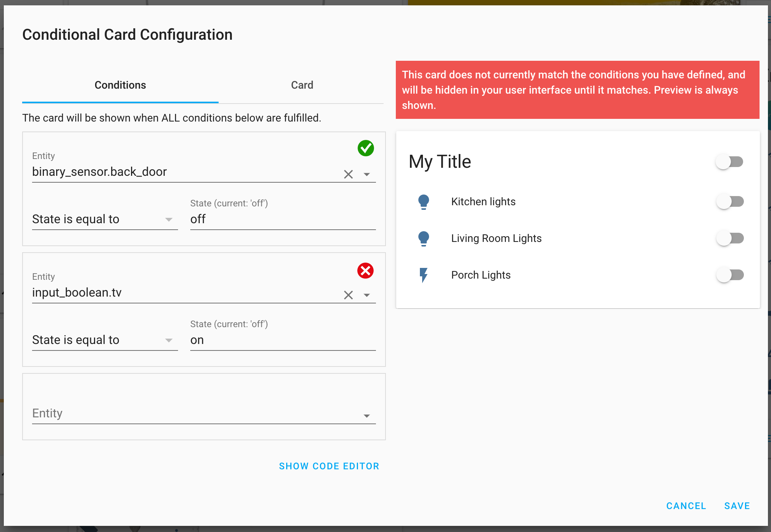The height and width of the screenshot is (532, 771).
Task: Click the Living Room Lights bulb icon
Action: [x=423, y=238]
